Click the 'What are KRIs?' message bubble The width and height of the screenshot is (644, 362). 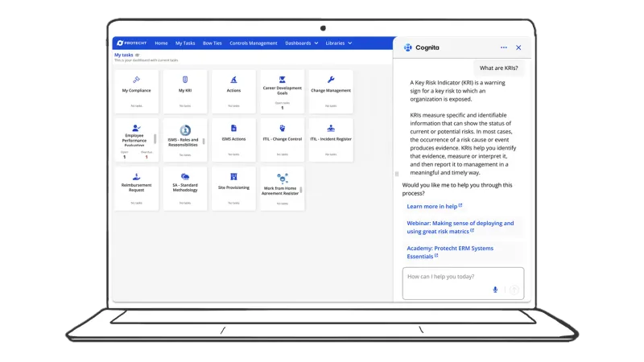[498, 68]
